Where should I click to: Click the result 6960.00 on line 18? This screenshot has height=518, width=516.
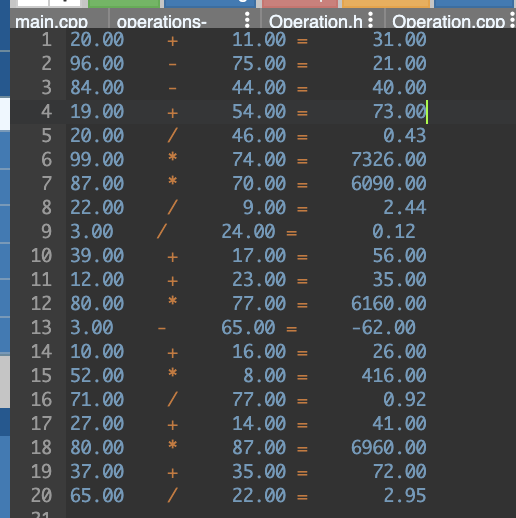[x=389, y=448]
